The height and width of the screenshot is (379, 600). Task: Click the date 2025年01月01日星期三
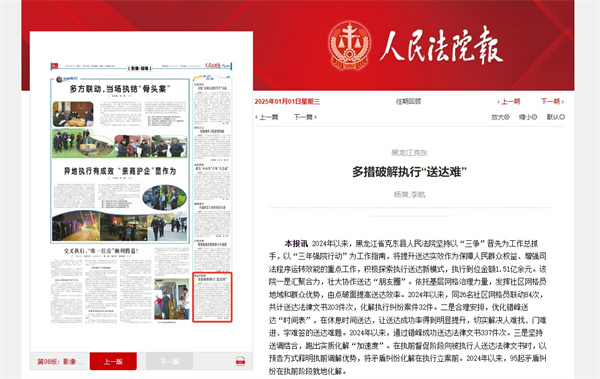287,101
